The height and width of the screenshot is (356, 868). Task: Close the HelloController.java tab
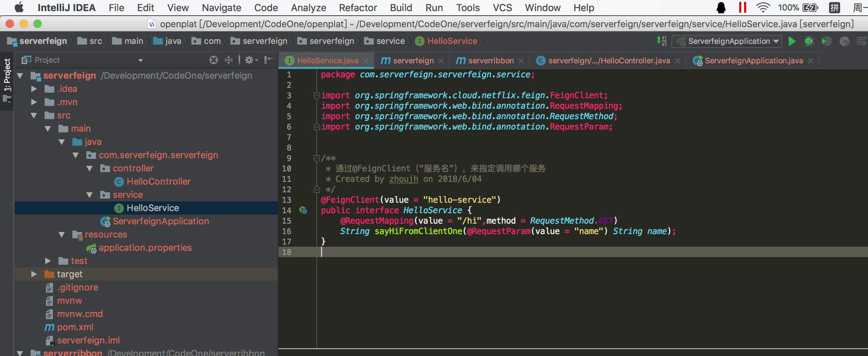[678, 61]
